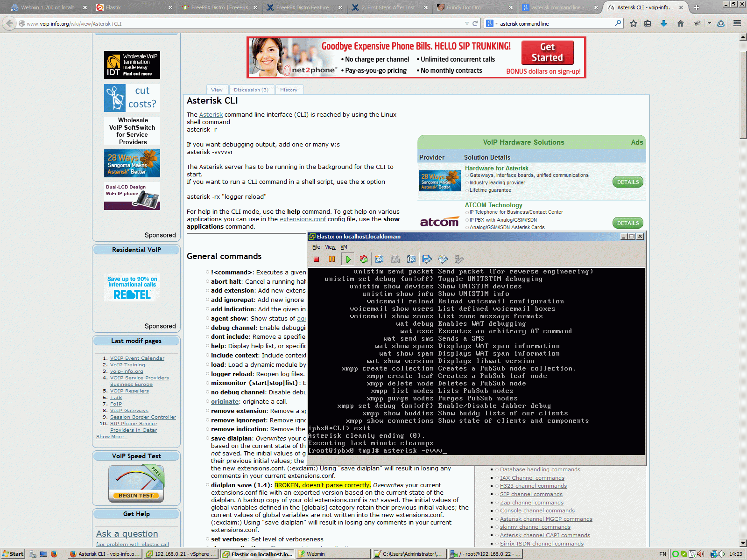Open a new Firefox tab
747x560 pixels.
(x=697, y=7)
